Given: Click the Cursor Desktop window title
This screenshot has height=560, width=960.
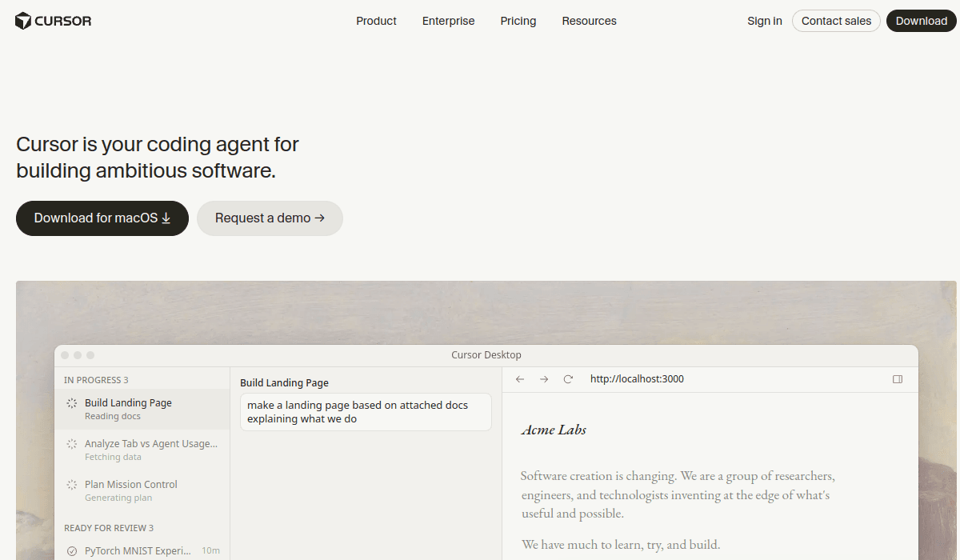Looking at the screenshot, I should tap(486, 355).
